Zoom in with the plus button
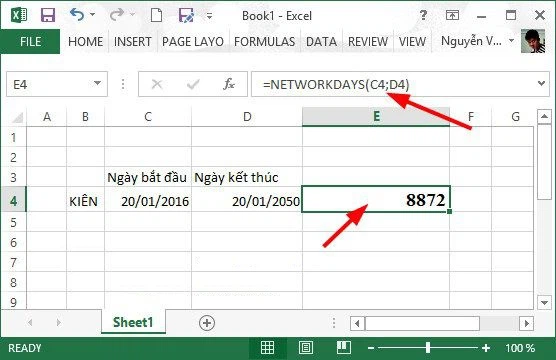556x360 pixels. tap(486, 348)
